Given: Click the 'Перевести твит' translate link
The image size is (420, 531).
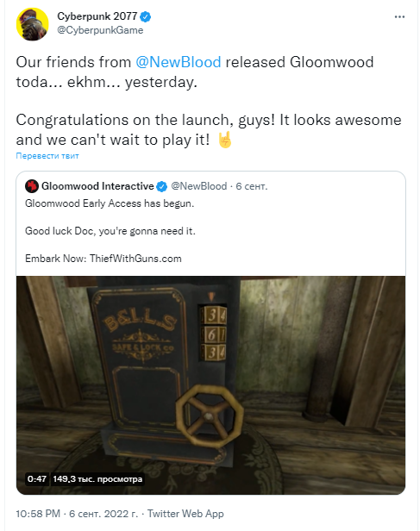Looking at the screenshot, I should (47, 156).
